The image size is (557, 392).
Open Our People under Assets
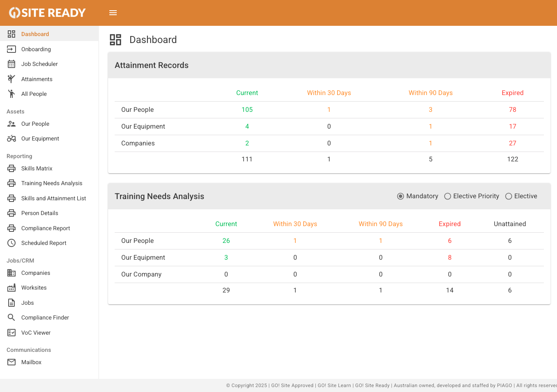coord(49,124)
